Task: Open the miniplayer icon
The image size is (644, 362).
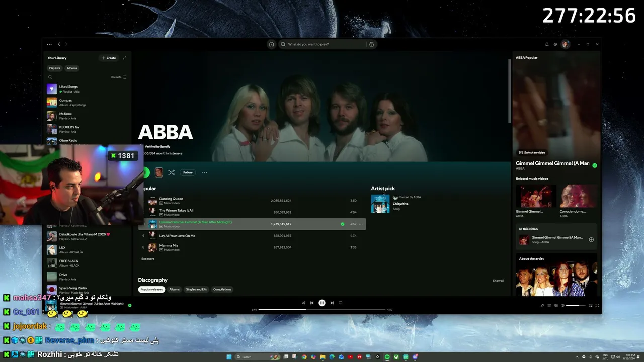Action: tap(590, 305)
